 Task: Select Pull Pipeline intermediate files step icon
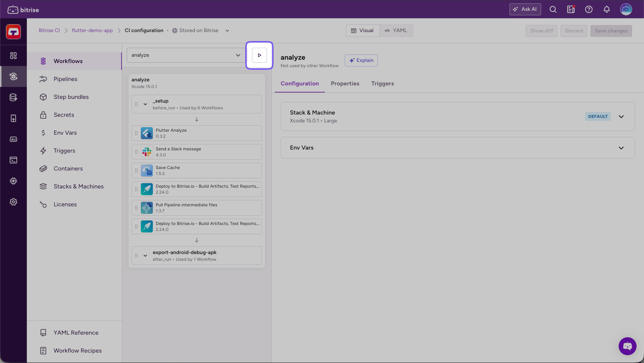tap(147, 208)
